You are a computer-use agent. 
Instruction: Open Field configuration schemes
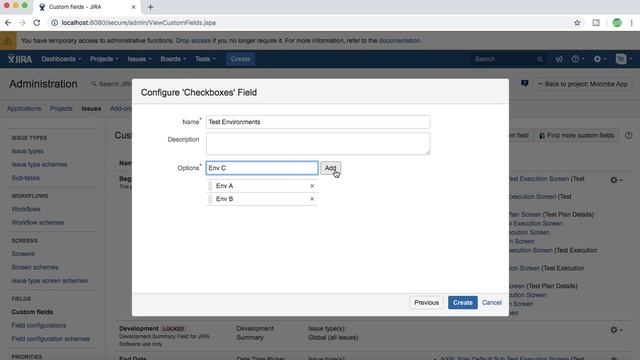51,339
